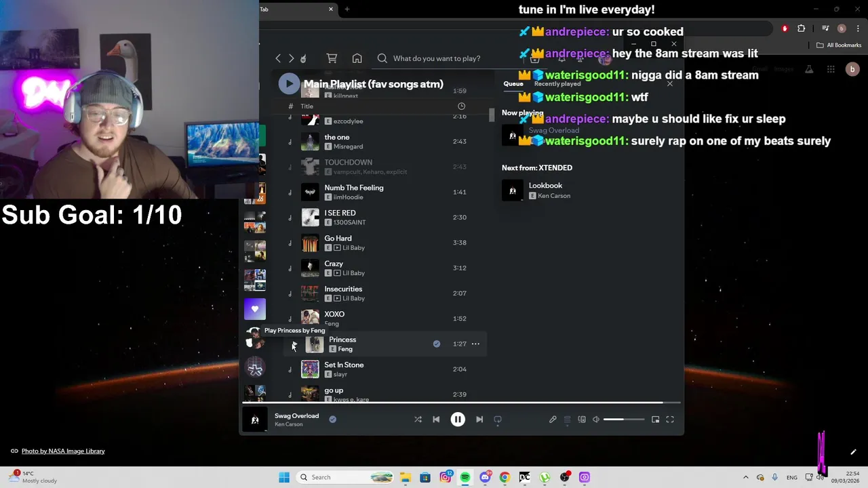Image resolution: width=868 pixels, height=488 pixels.
Task: Toggle the saved checkmark on Princess
Action: [437, 344]
